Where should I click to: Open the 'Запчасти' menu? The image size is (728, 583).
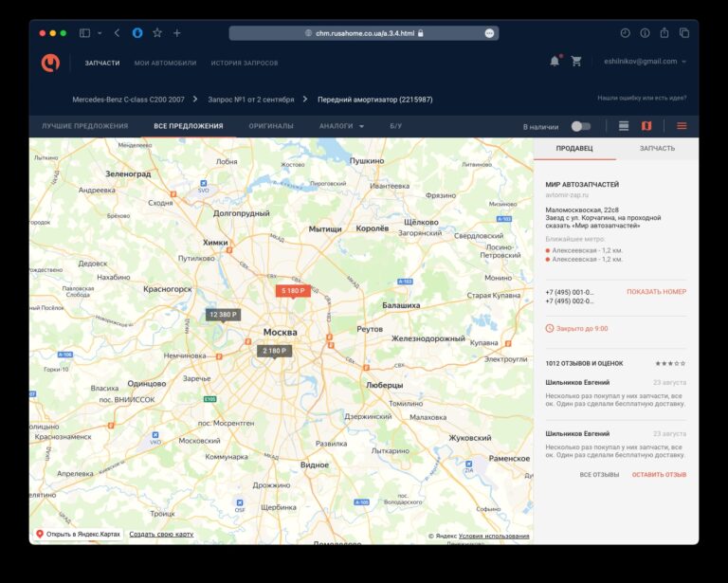point(102,64)
